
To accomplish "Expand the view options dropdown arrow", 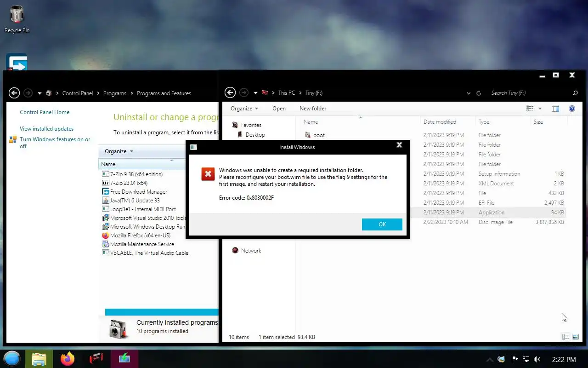I will (x=540, y=109).
